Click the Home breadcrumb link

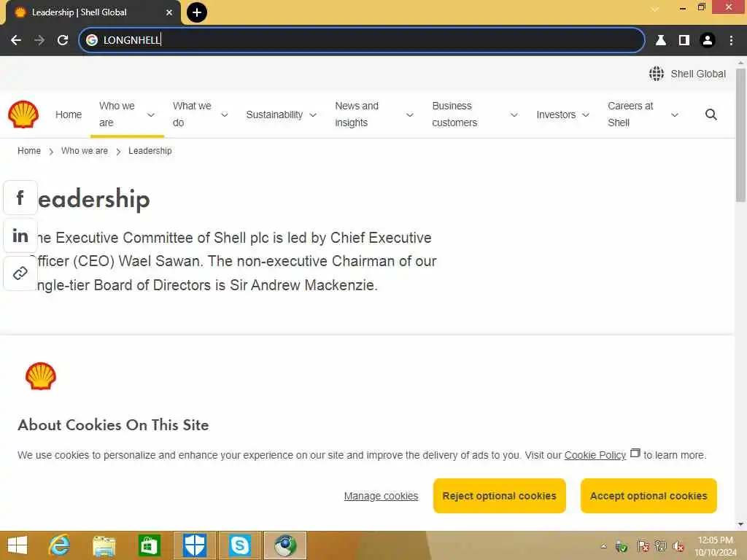pos(29,150)
